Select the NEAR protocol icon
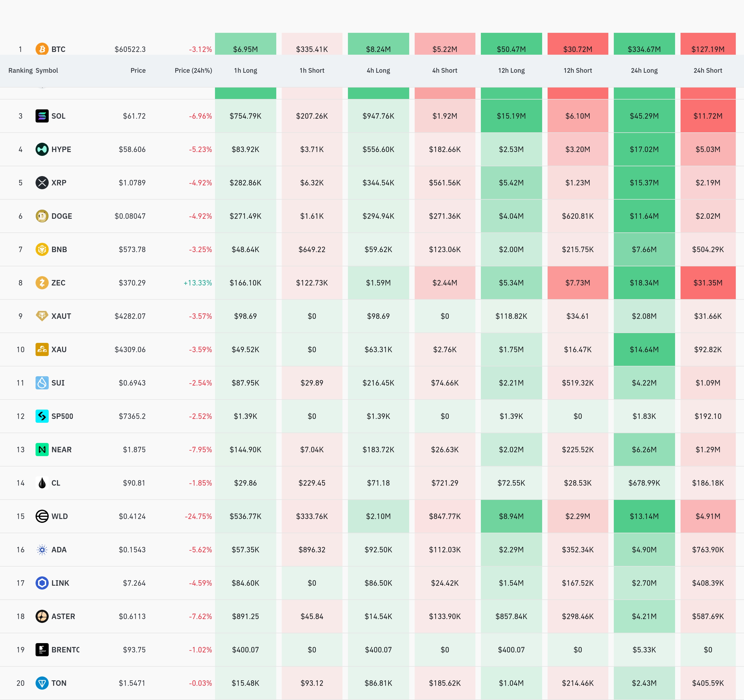Viewport: 744px width, 700px height. [x=42, y=449]
